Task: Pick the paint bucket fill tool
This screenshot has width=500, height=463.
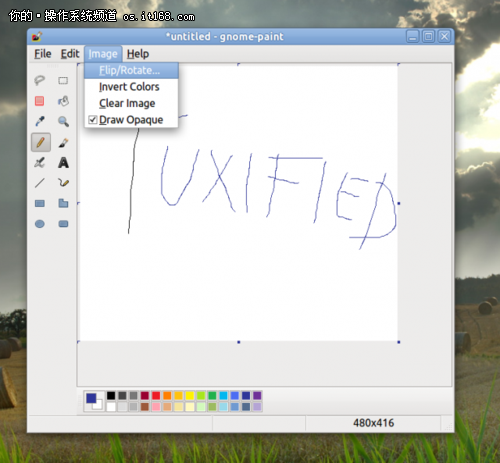Action: 63,101
